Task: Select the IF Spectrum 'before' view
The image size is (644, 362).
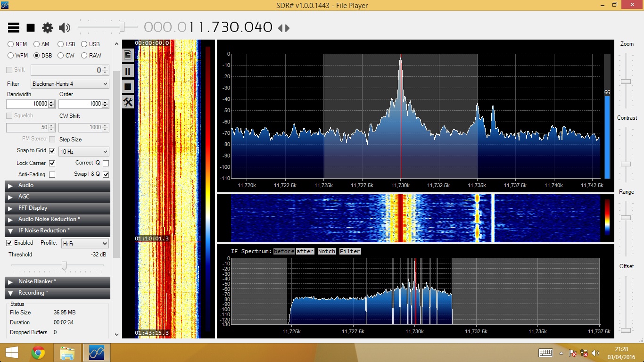Action: 284,251
